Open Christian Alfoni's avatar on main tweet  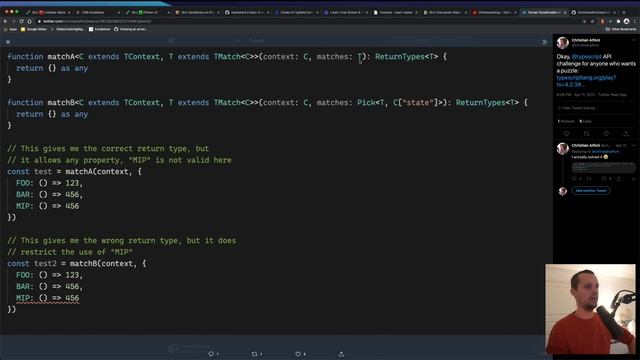[563, 43]
